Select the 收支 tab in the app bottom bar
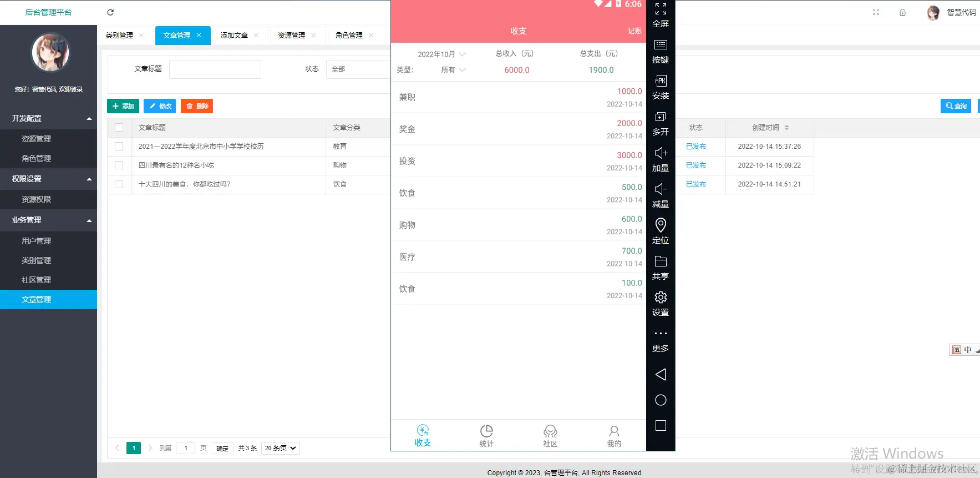This screenshot has width=980, height=478. pyautogui.click(x=423, y=436)
